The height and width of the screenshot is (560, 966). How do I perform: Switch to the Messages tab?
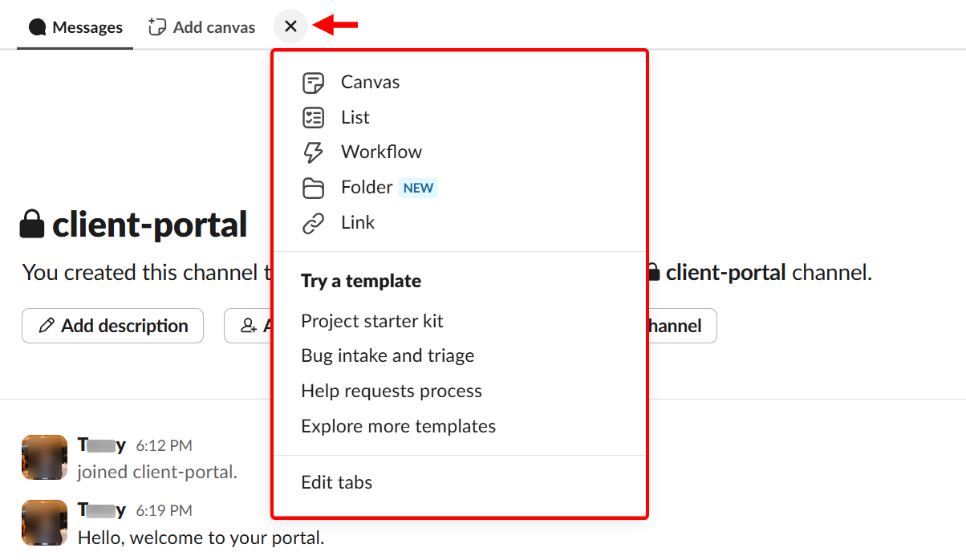click(x=75, y=26)
